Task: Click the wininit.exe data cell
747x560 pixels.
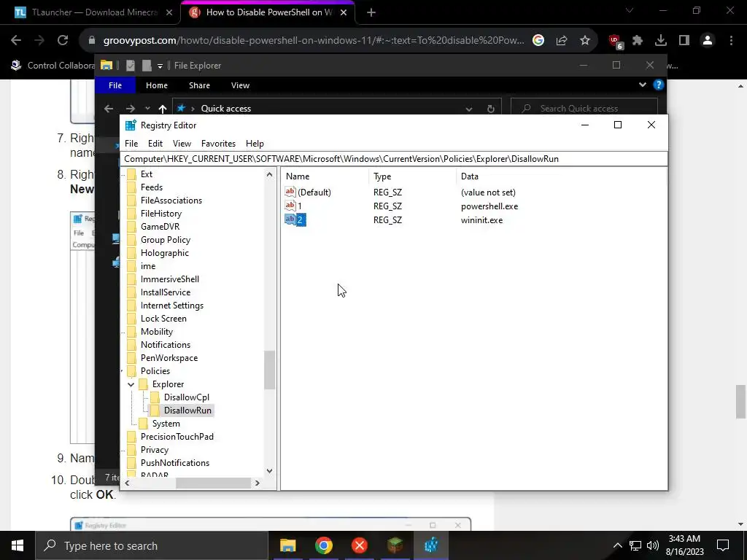Action: [x=481, y=220]
